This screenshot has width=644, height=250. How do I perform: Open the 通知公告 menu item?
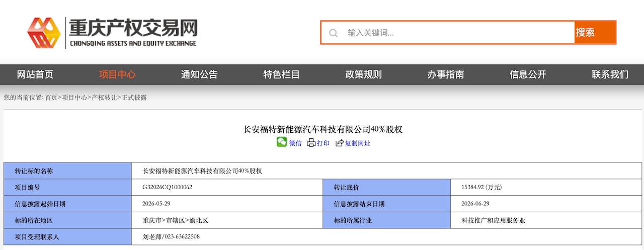(199, 74)
